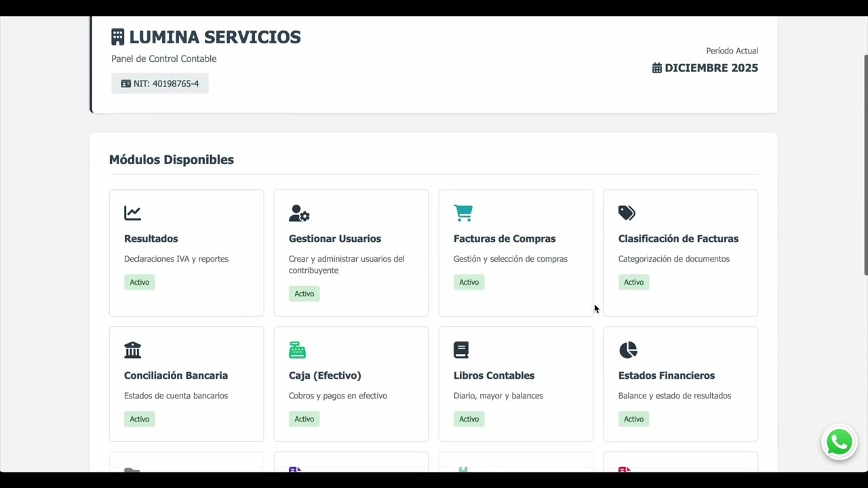Click the Activo badge under Caja (Efectivo)
Image resolution: width=868 pixels, height=488 pixels.
[x=304, y=419]
